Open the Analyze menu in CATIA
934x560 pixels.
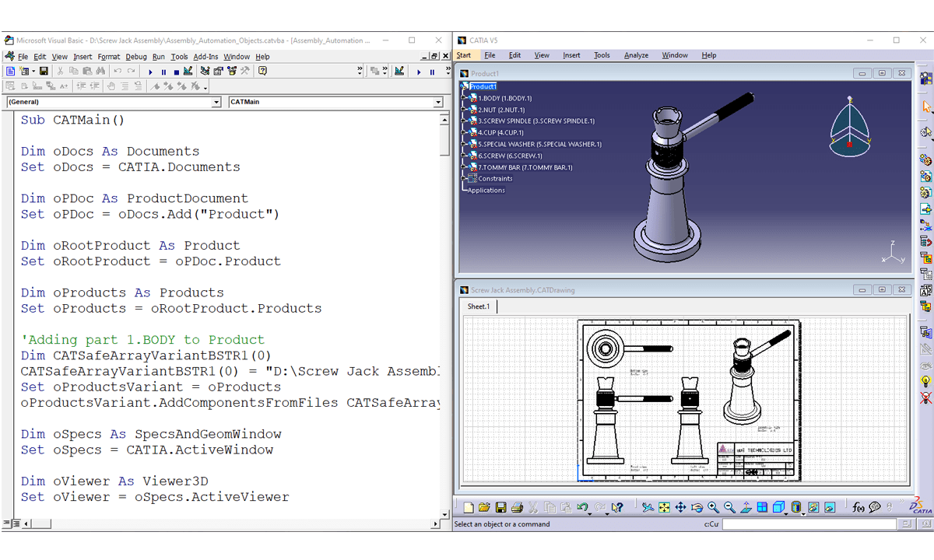(636, 54)
